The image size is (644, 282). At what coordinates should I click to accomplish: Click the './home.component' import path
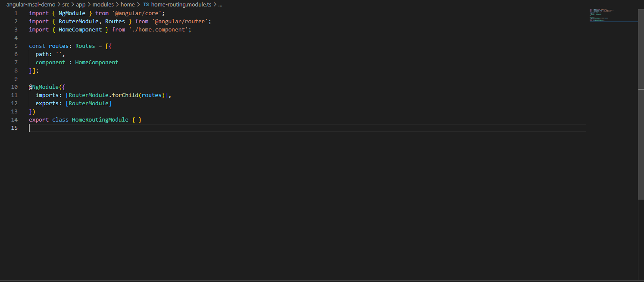click(159, 30)
